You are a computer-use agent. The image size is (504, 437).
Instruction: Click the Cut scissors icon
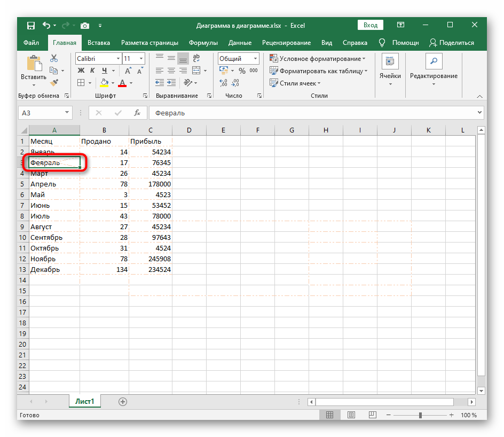tap(54, 59)
